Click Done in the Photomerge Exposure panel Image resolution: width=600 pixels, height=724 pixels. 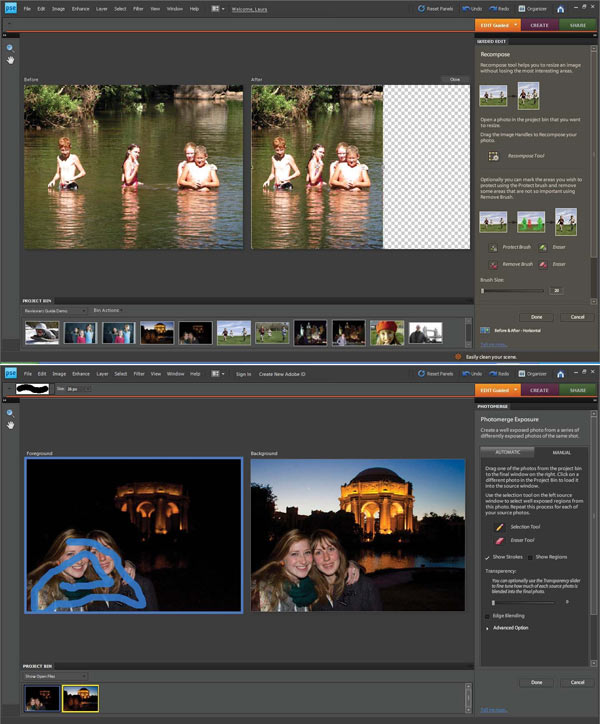pos(536,682)
